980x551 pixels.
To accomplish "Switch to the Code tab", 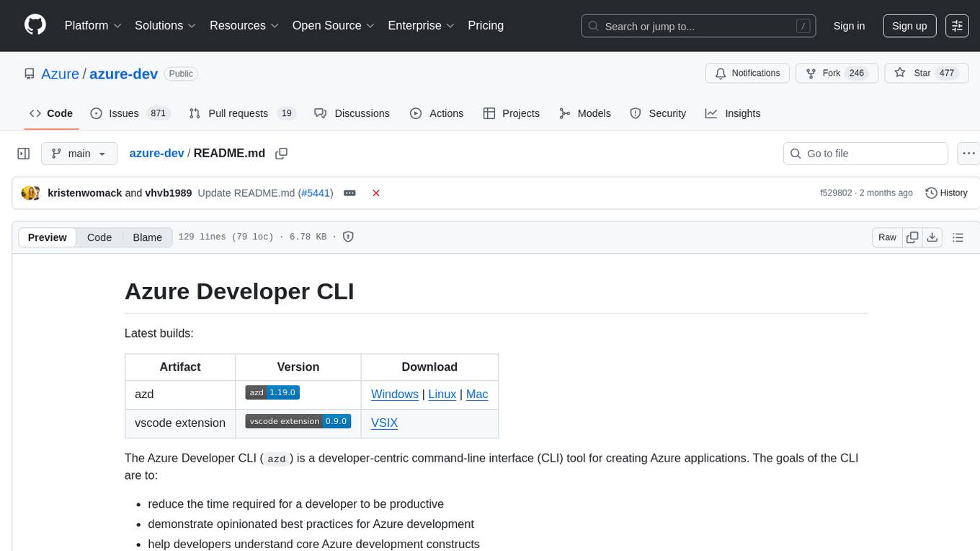I will pos(51,113).
